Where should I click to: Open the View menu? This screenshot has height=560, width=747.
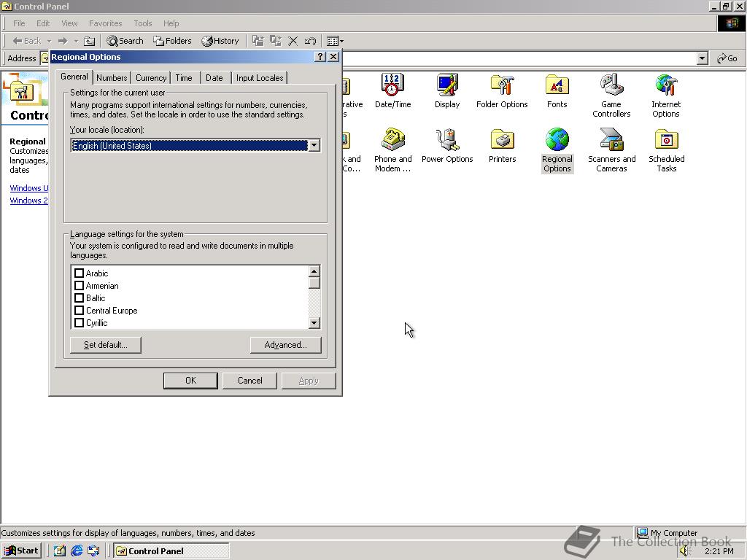coord(69,23)
